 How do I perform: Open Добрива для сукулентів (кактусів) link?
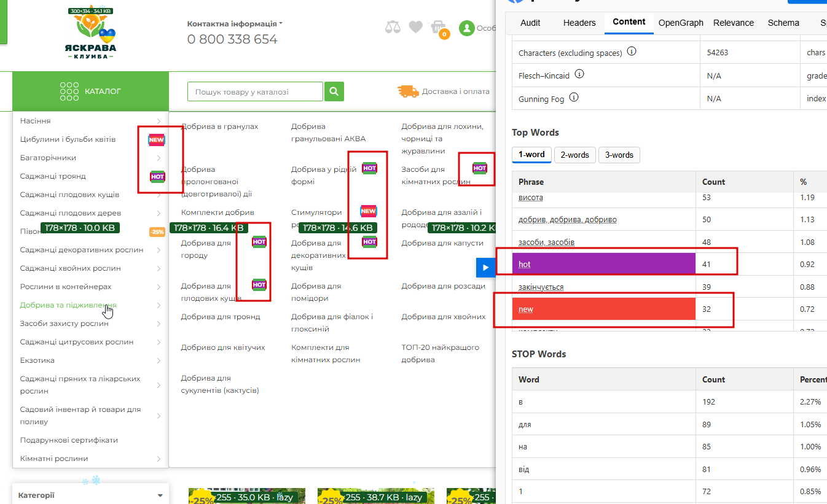[220, 384]
